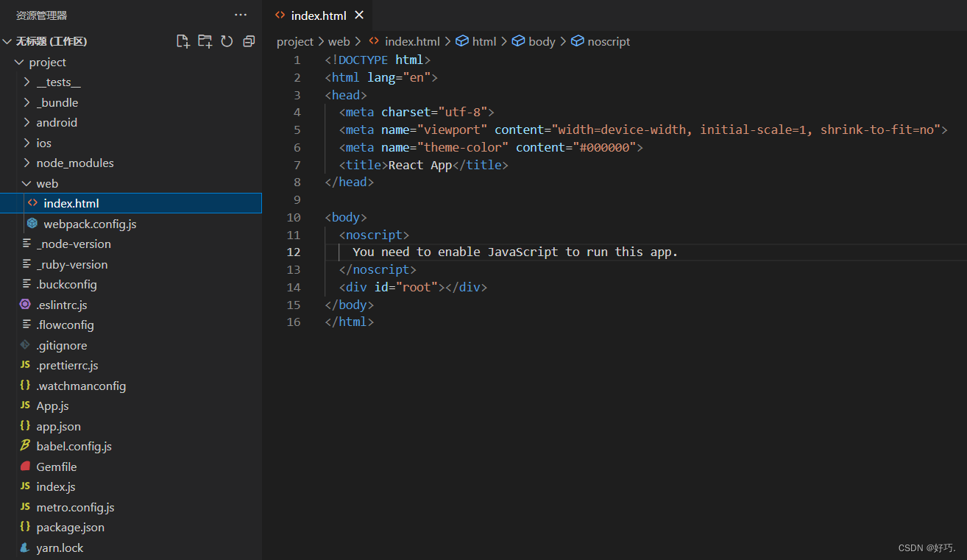This screenshot has width=967, height=560.
Task: Switch to the index.html tab
Action: (x=319, y=15)
